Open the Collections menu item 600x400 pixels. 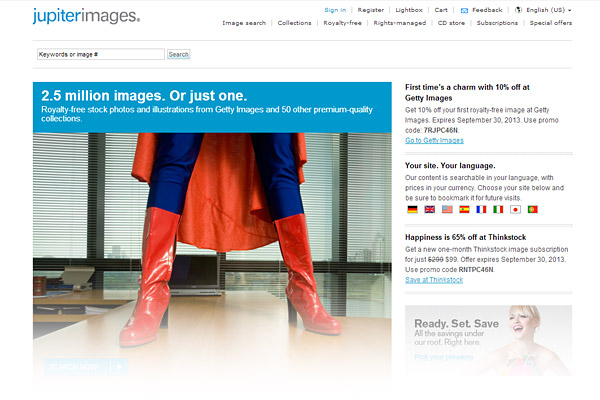[294, 22]
